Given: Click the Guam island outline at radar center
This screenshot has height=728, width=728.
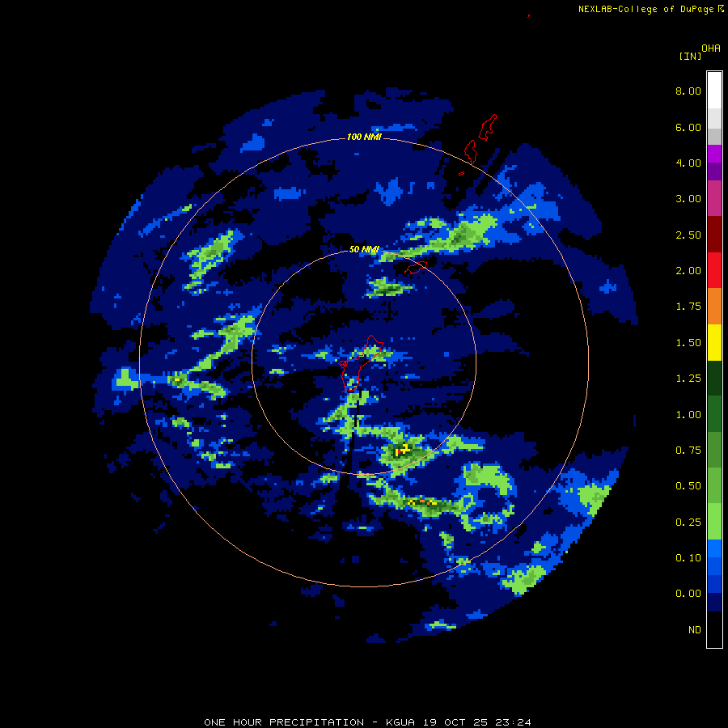Looking at the screenshot, I should (x=360, y=363).
